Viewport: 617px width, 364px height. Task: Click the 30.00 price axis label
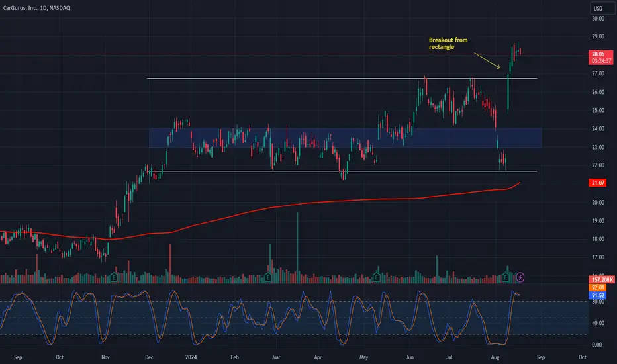tap(598, 19)
